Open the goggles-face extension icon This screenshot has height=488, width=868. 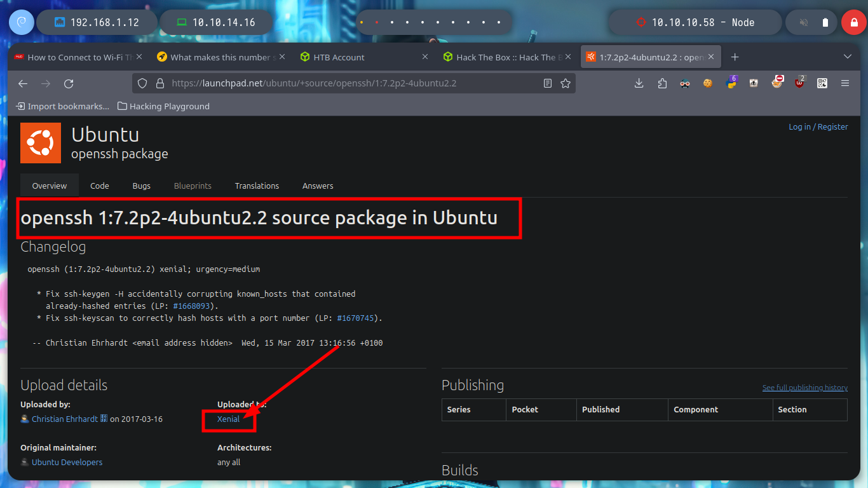coord(685,83)
